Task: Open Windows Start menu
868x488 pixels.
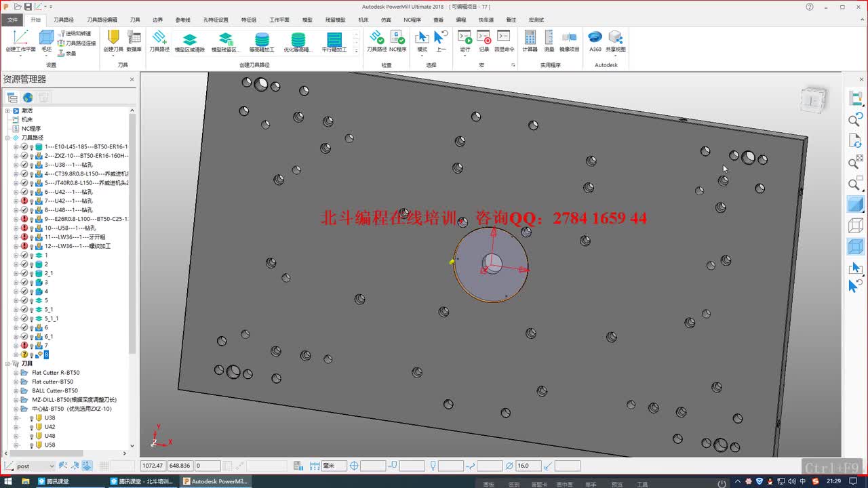Action: (x=8, y=482)
